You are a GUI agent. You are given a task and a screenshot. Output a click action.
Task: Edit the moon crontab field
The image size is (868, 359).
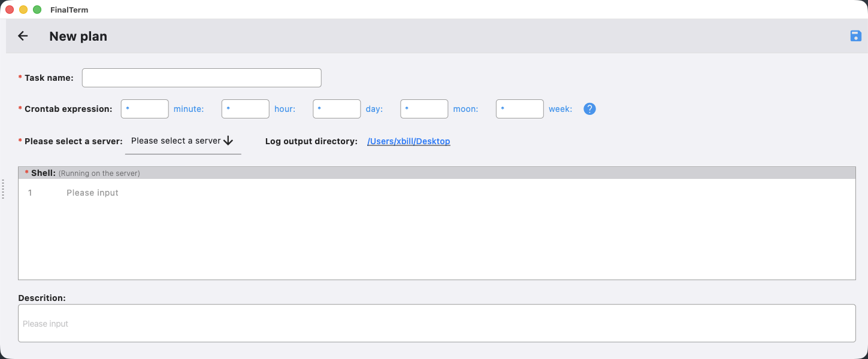coord(424,109)
